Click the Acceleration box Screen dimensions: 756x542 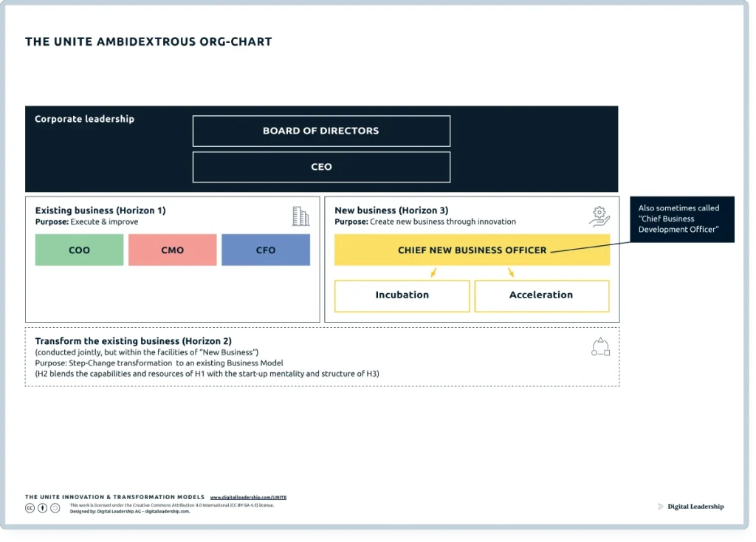(541, 295)
